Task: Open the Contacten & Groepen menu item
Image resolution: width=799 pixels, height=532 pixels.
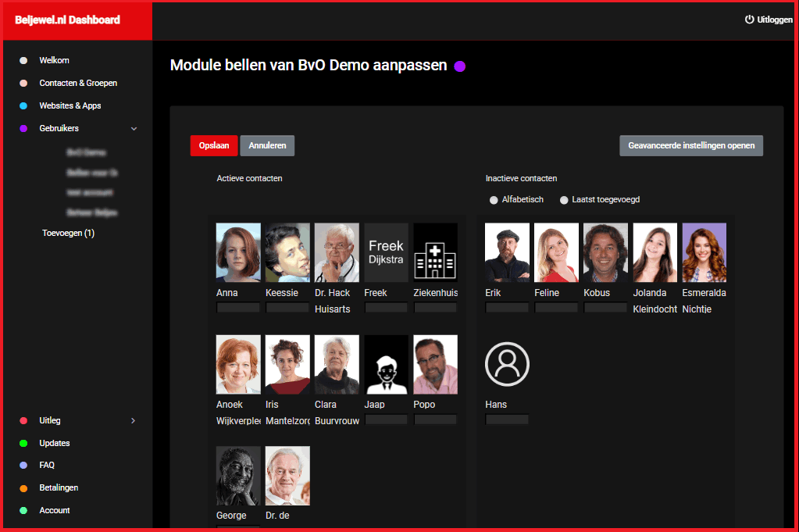Action: pos(78,83)
